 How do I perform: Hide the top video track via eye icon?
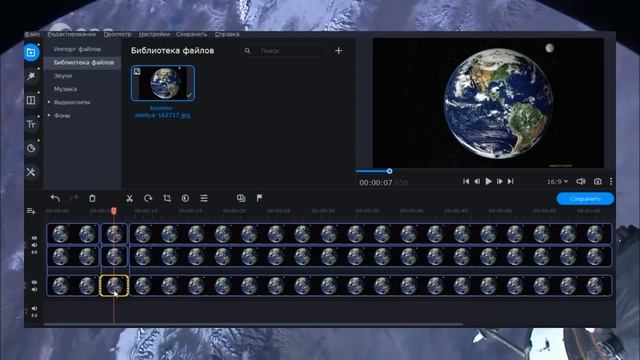coord(34,238)
